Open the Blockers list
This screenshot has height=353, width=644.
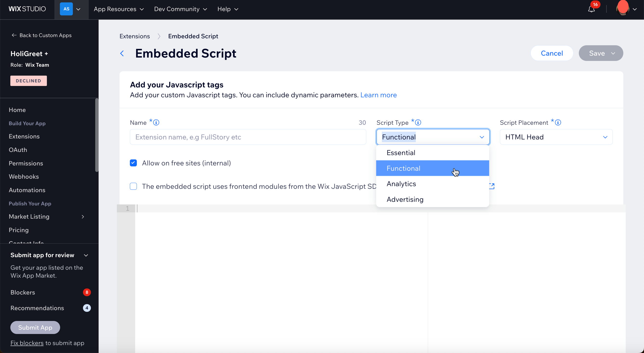click(23, 292)
